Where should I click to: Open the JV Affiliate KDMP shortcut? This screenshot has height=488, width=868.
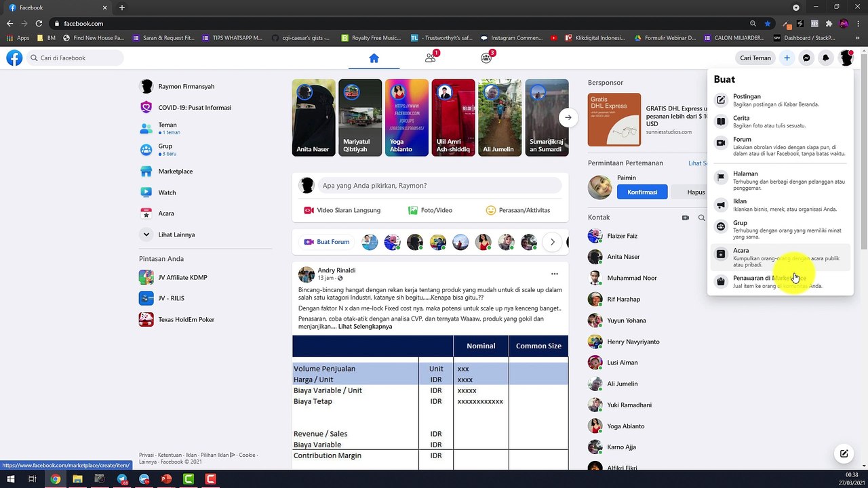pos(205,277)
